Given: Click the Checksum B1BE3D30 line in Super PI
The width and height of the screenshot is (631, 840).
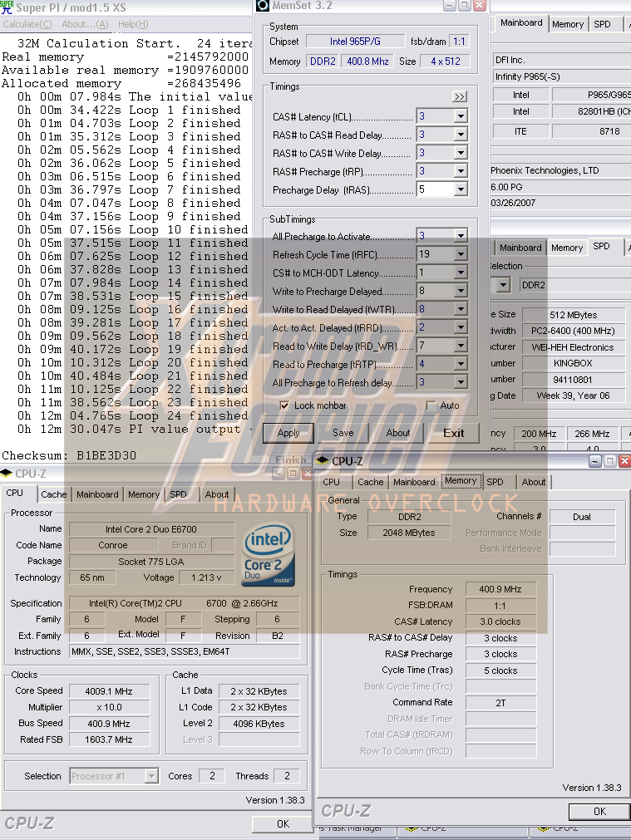Looking at the screenshot, I should (69, 455).
